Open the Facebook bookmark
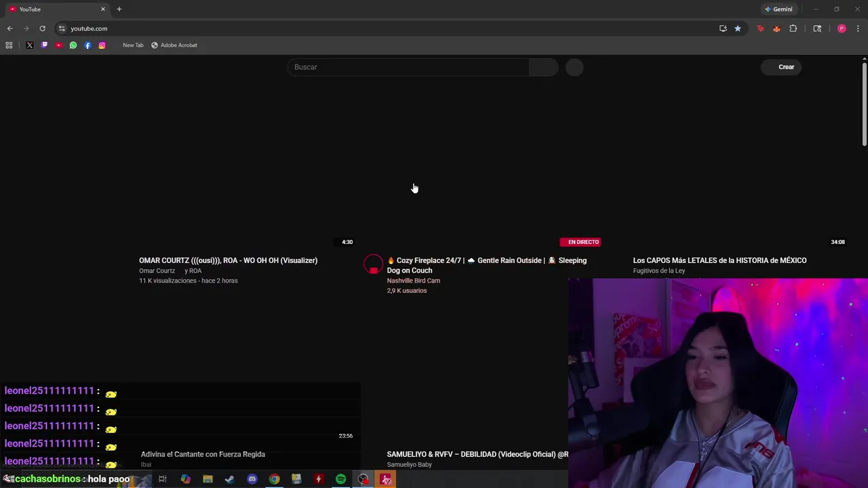This screenshot has height=488, width=868. tap(87, 45)
